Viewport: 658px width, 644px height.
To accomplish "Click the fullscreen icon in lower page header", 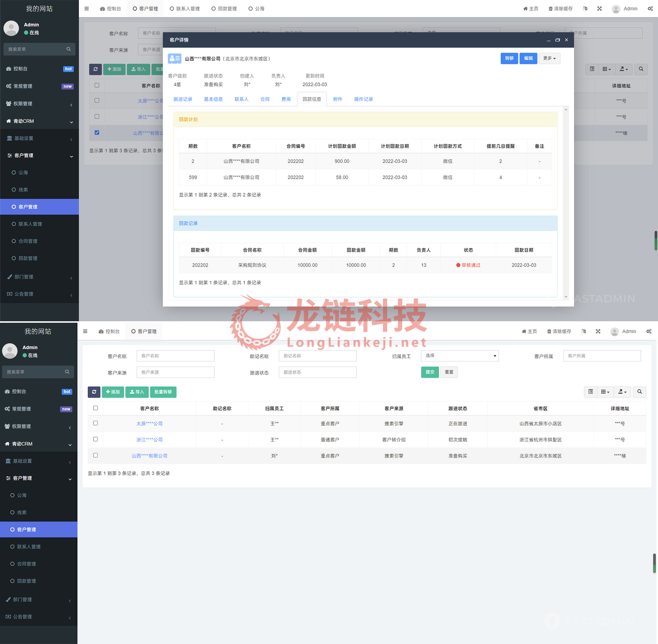I will click(x=598, y=331).
